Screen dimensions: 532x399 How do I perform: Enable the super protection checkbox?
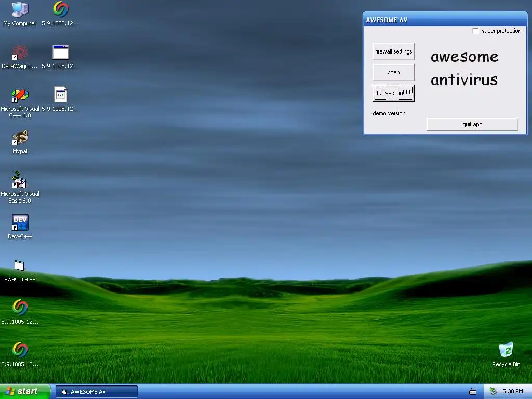[x=476, y=31]
